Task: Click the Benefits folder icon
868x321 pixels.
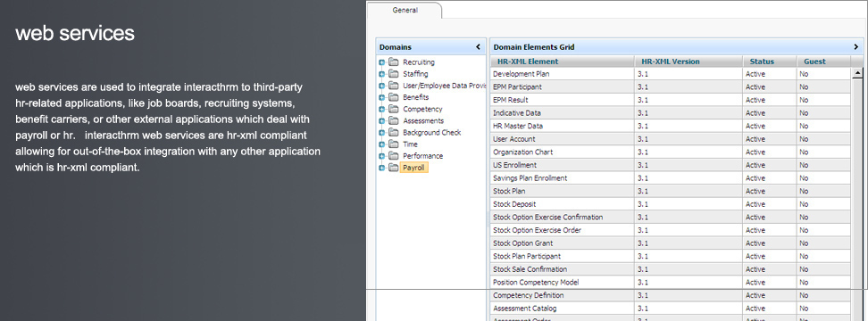Action: pos(393,97)
